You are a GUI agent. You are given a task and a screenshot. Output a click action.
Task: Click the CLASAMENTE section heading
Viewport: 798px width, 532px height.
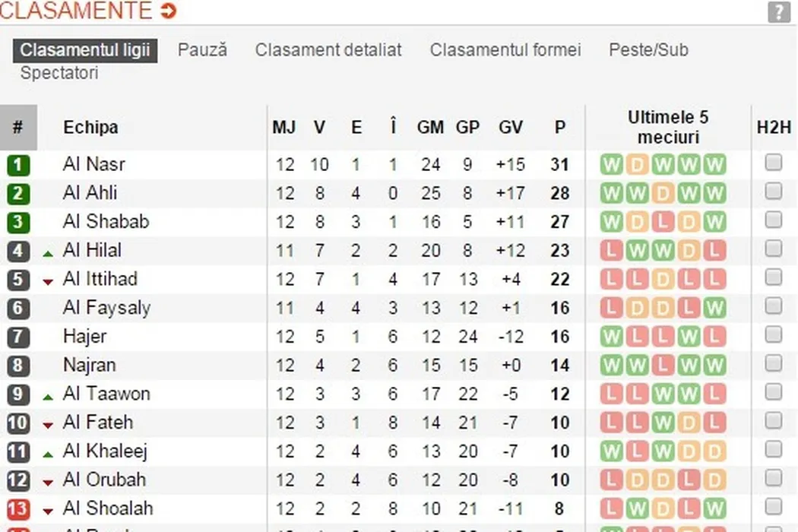click(76, 11)
